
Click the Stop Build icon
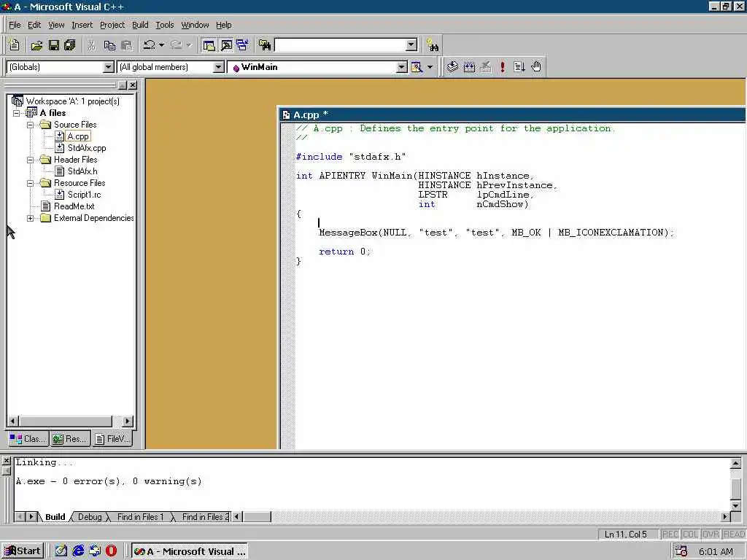click(485, 66)
